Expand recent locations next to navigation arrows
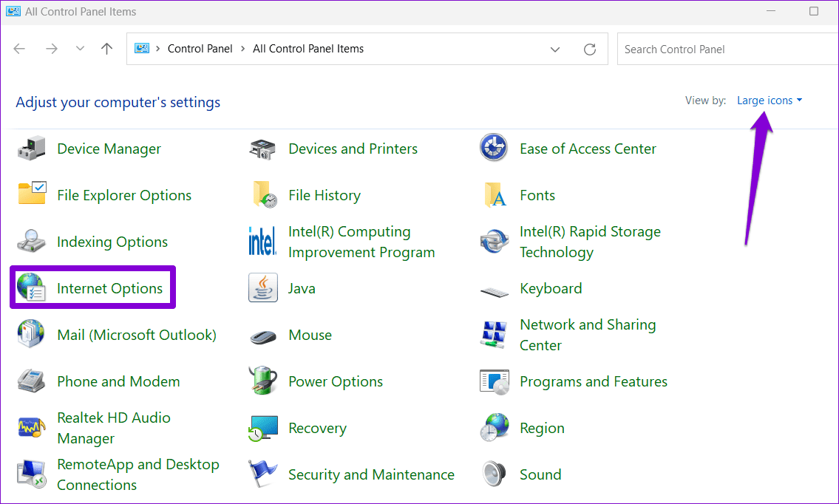Image resolution: width=839 pixels, height=504 pixels. tap(80, 48)
